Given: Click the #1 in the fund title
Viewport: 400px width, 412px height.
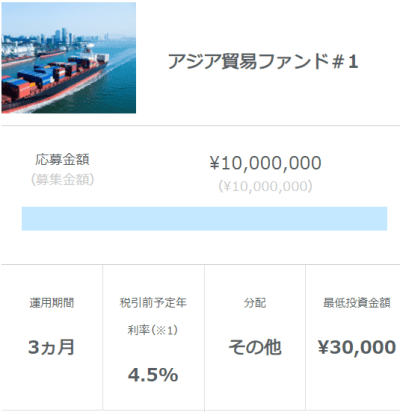Looking at the screenshot, I should (x=345, y=62).
